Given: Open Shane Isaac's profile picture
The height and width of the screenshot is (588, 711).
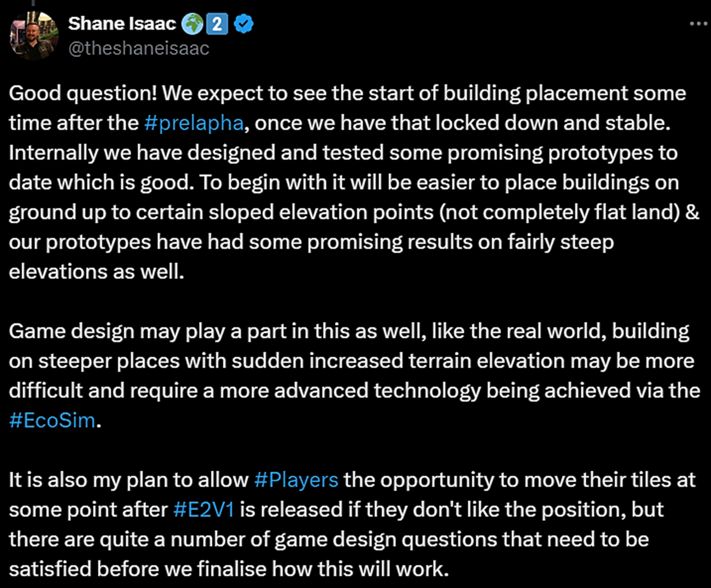Looking at the screenshot, I should tap(34, 35).
